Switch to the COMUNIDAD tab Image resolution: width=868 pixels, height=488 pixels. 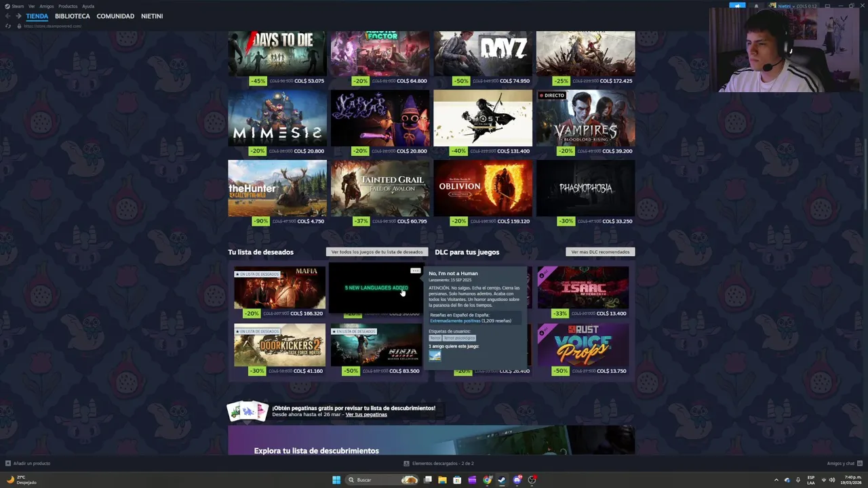click(115, 16)
